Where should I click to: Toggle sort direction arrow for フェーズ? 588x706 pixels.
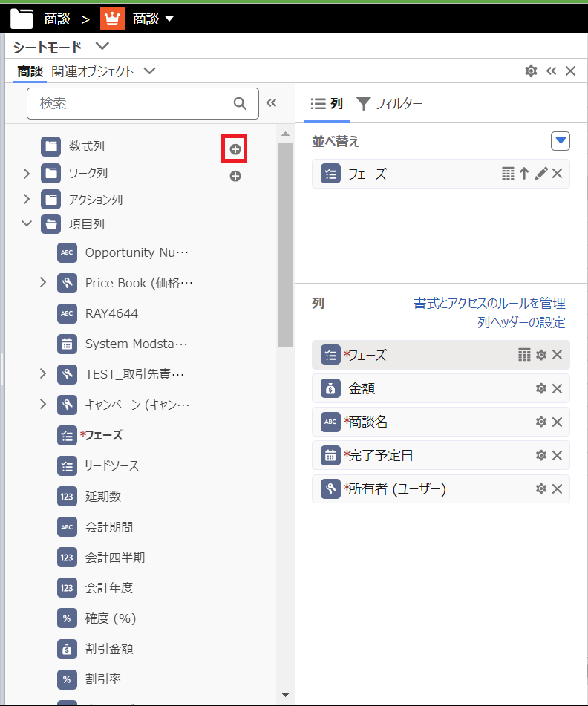click(524, 174)
